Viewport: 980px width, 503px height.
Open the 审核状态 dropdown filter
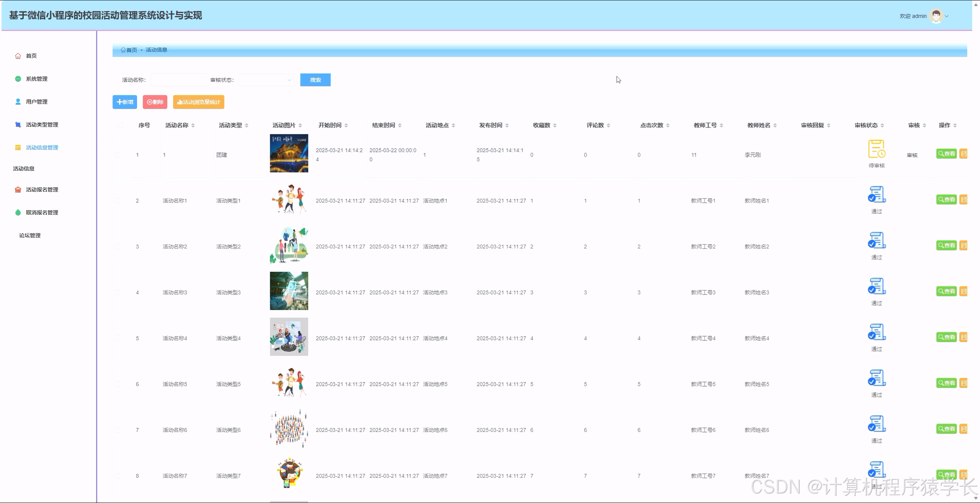tap(267, 80)
